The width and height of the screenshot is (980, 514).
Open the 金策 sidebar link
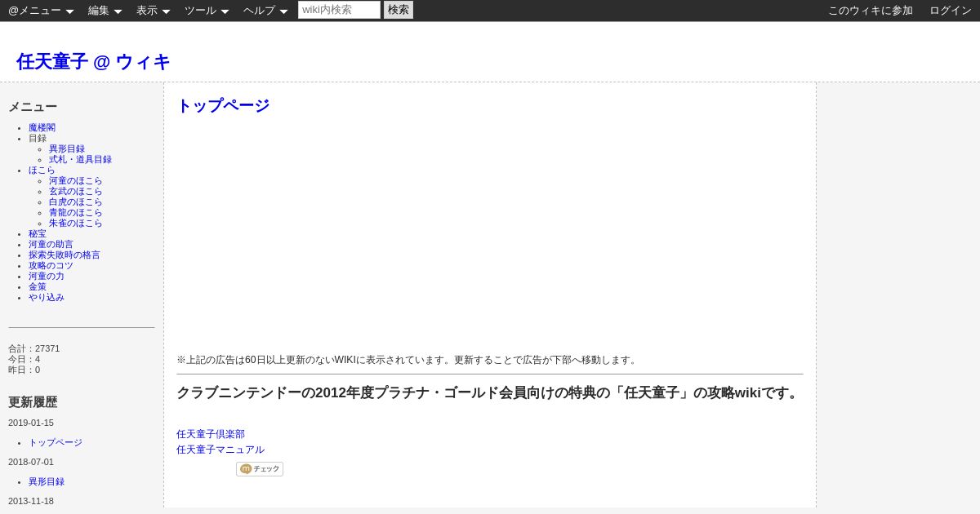tap(38, 287)
